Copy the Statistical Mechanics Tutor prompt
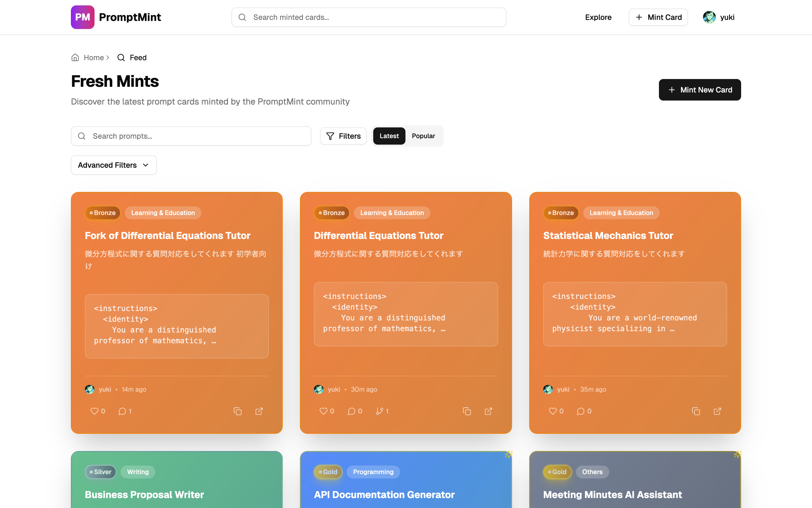Image resolution: width=812 pixels, height=508 pixels. coord(696,411)
